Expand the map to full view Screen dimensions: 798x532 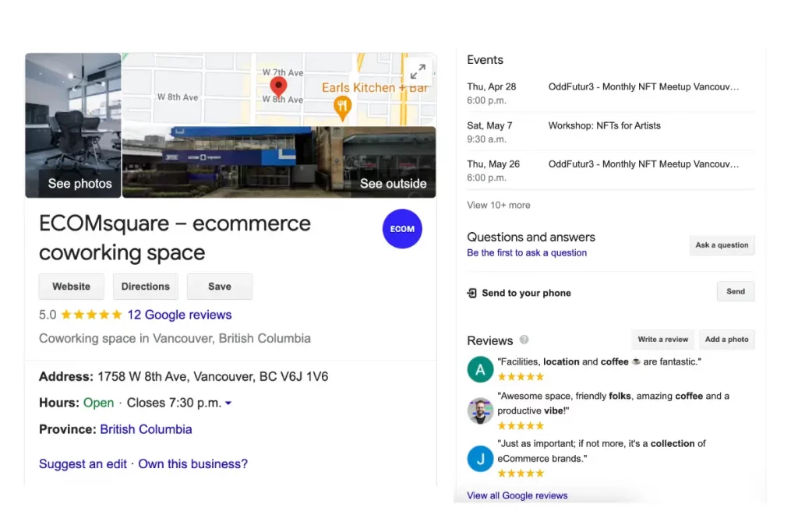[x=418, y=71]
